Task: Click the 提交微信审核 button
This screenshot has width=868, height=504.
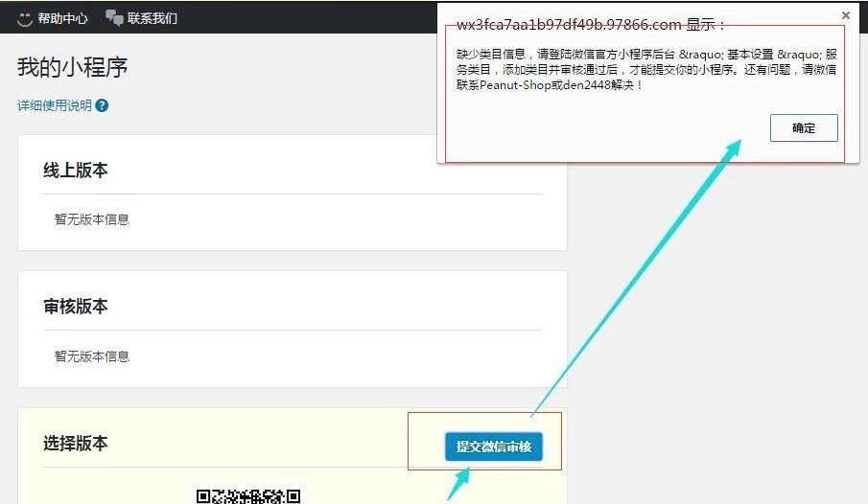Action: (x=494, y=447)
